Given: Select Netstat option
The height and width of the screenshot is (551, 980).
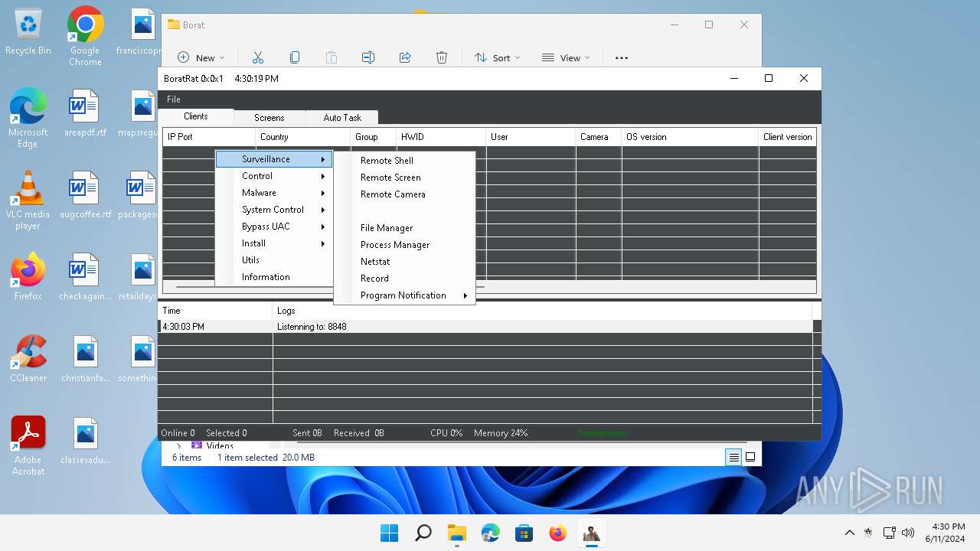Looking at the screenshot, I should click(404, 262).
